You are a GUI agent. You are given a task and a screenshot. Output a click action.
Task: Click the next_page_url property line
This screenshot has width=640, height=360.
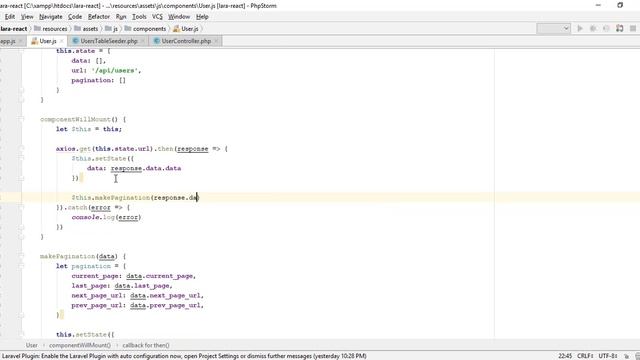tap(138, 296)
